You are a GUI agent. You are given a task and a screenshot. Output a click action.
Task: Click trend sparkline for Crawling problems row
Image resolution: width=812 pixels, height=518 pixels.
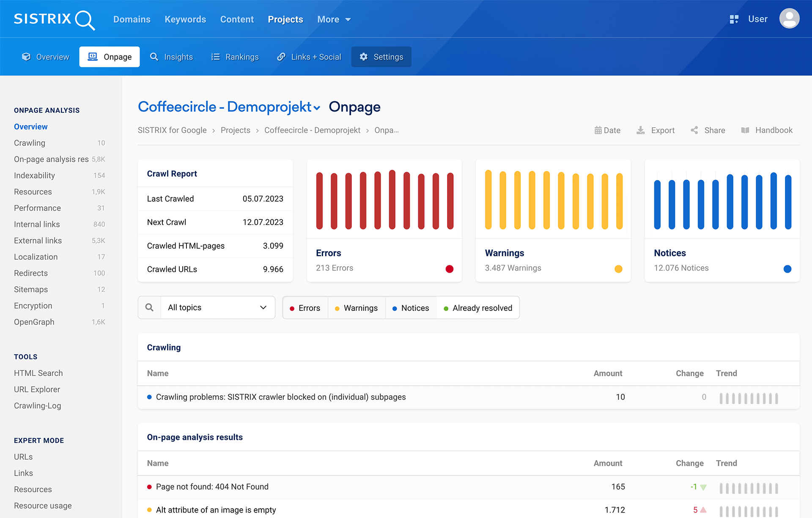(x=749, y=398)
